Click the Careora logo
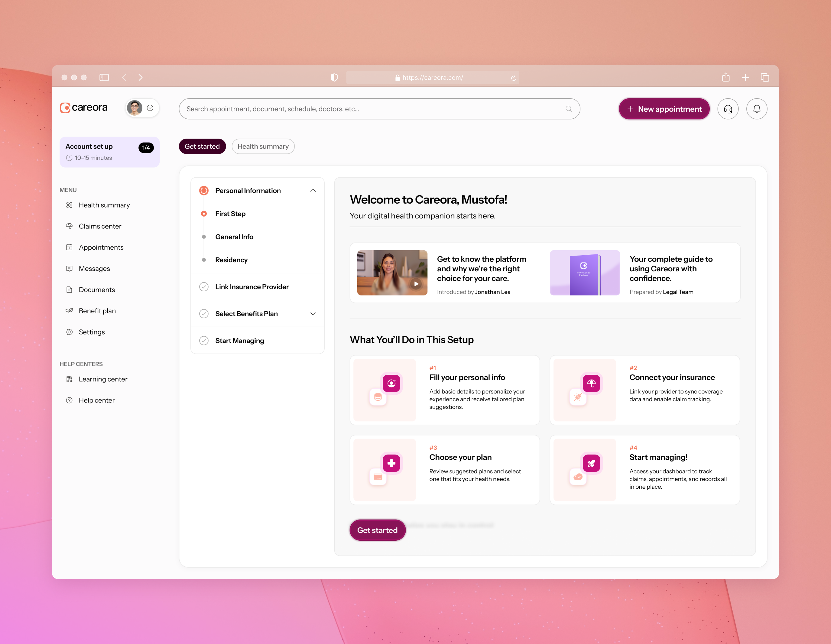831x644 pixels. (x=83, y=107)
